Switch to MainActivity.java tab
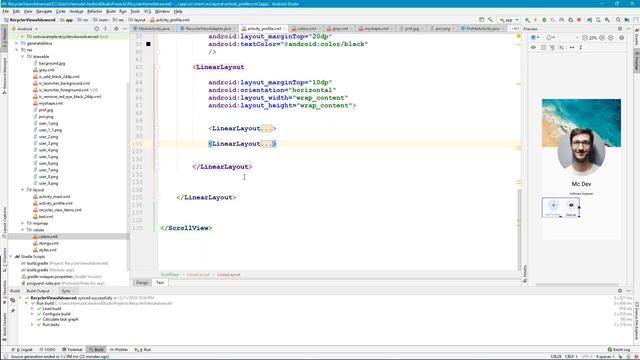 coord(154,29)
